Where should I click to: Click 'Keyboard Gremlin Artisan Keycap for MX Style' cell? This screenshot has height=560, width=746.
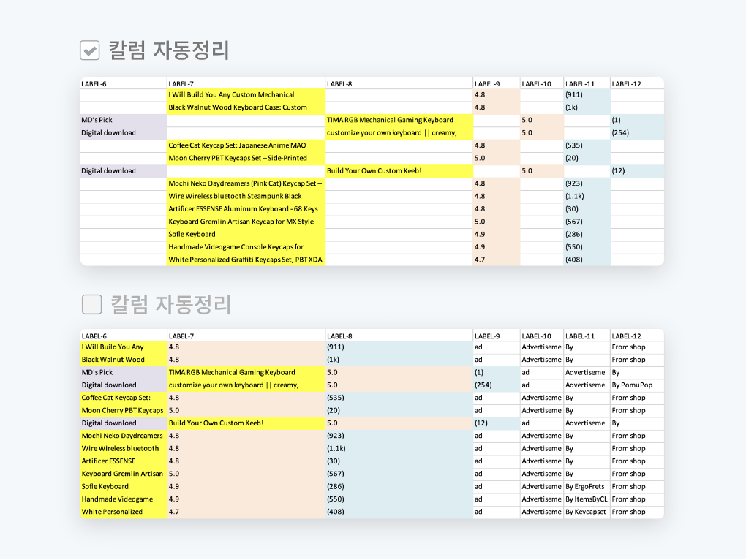coord(246,222)
